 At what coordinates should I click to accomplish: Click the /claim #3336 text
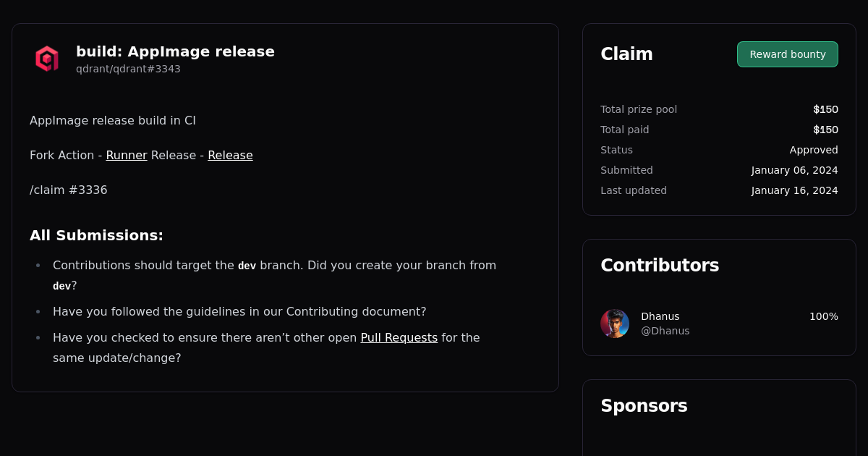(69, 190)
